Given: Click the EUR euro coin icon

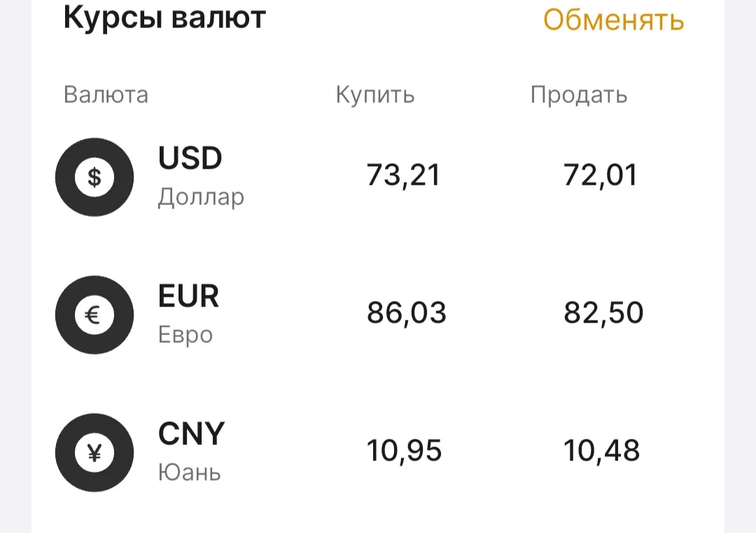Looking at the screenshot, I should (x=94, y=315).
